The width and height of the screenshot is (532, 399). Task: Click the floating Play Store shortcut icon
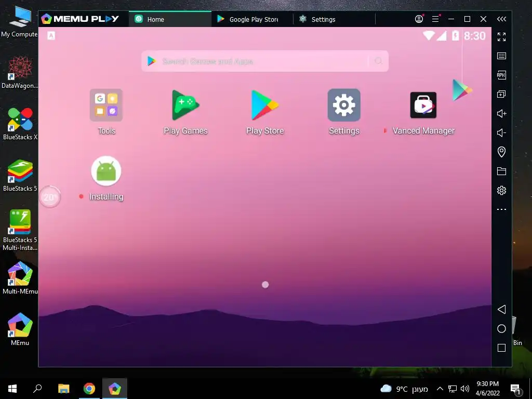point(462,90)
